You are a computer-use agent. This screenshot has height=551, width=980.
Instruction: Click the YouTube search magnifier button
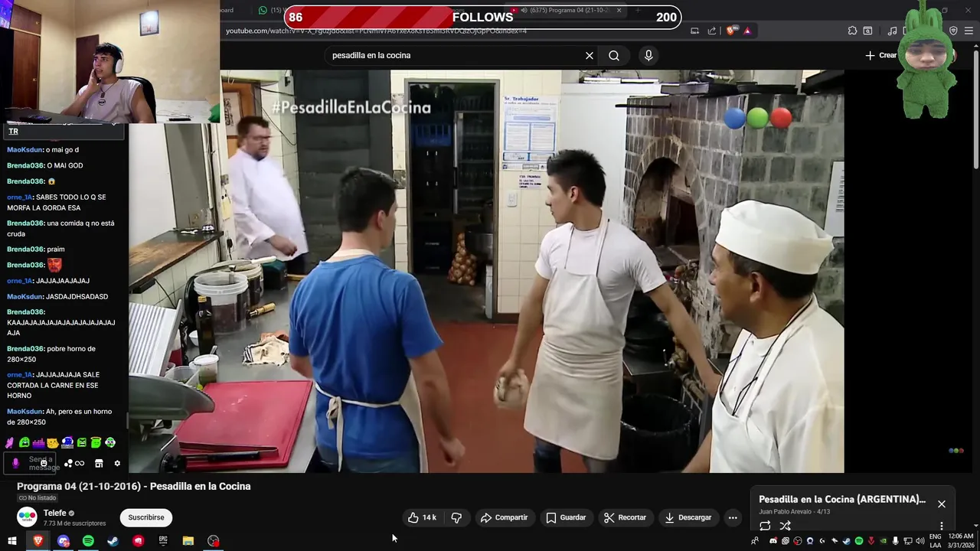click(614, 55)
